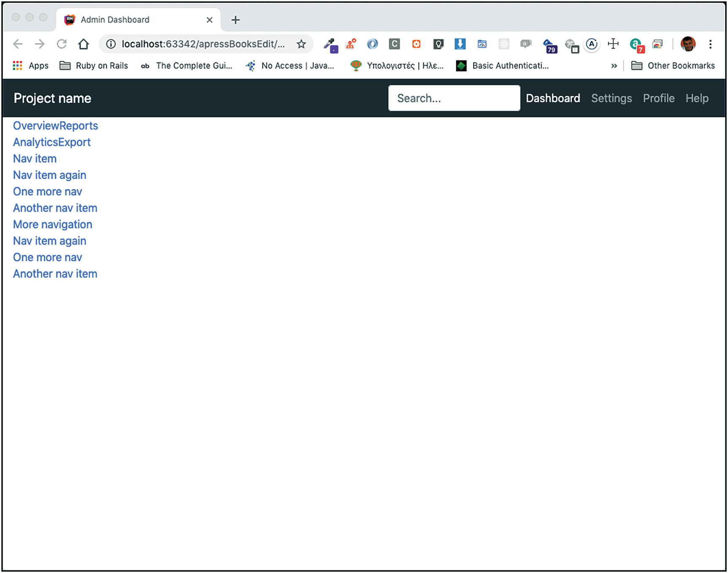This screenshot has height=573, width=728.
Task: Open the Other Bookmarks folder
Action: 673,65
